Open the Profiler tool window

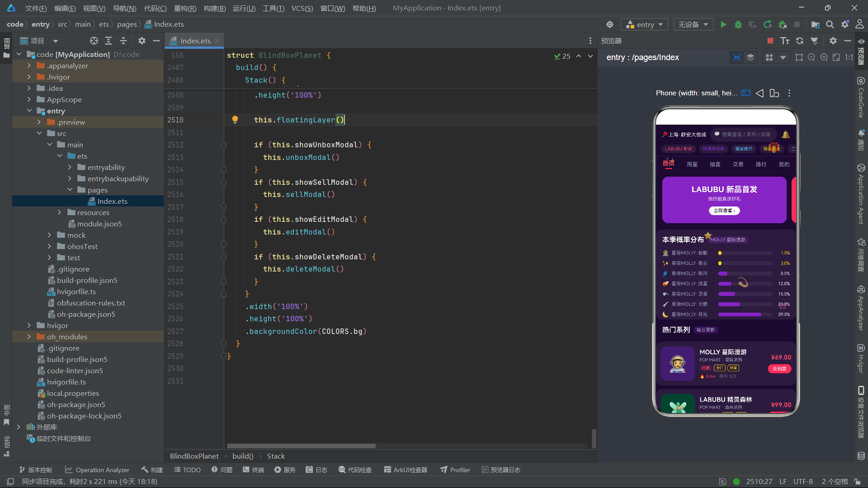point(455,470)
